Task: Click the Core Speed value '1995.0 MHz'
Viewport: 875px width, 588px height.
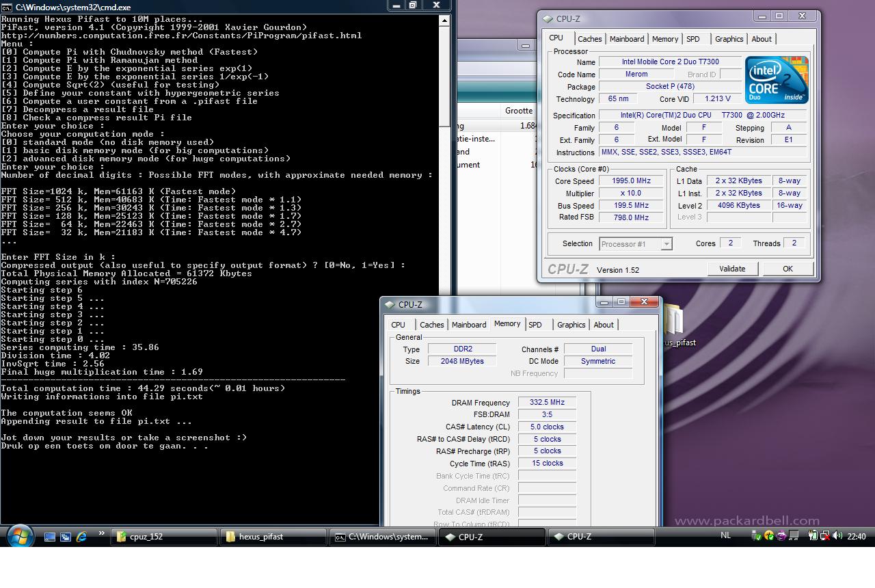Action: (x=631, y=181)
